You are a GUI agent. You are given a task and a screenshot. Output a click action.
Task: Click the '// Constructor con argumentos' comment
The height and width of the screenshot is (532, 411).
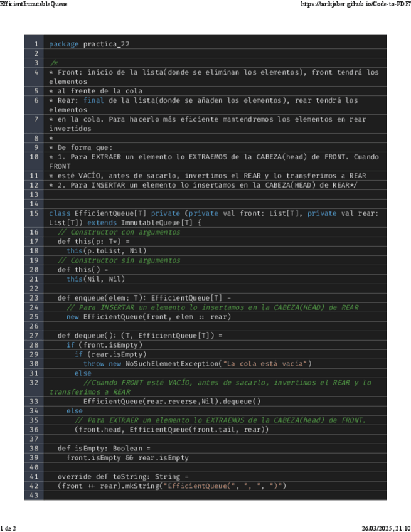[119, 232]
